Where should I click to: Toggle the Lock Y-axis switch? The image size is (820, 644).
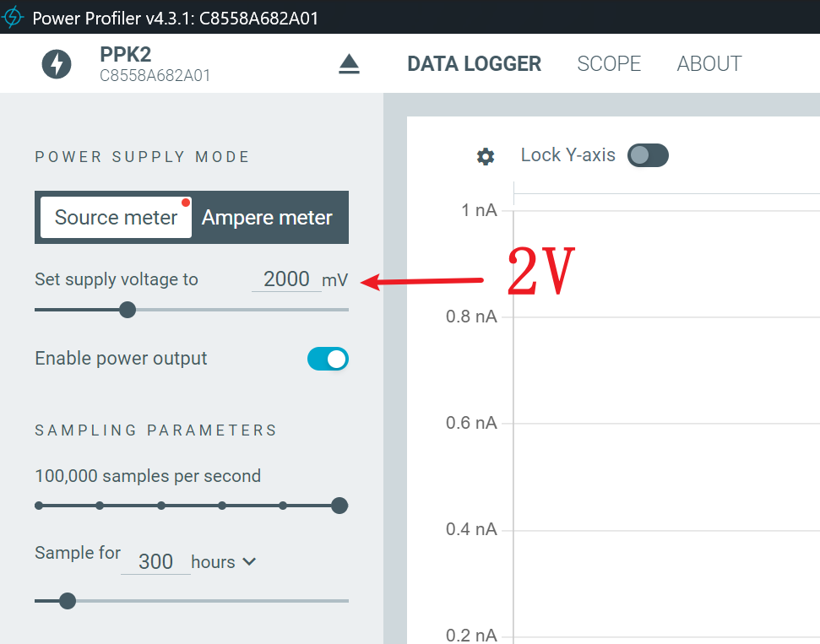coord(648,155)
